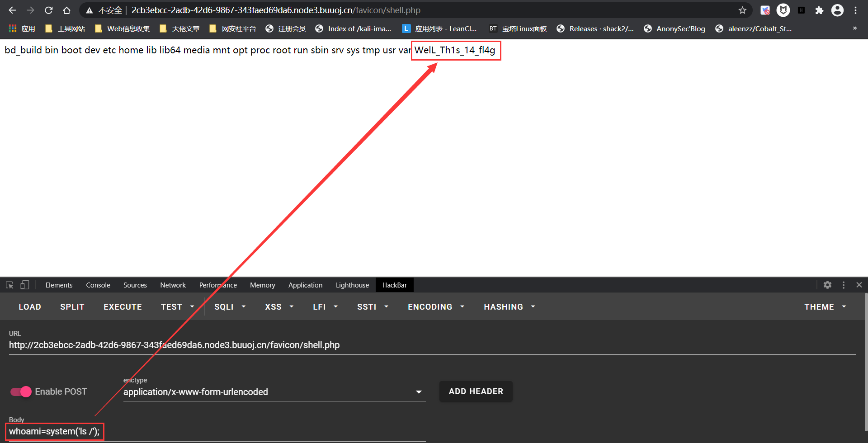Open the user profile avatar icon
This screenshot has width=868, height=443.
(837, 10)
